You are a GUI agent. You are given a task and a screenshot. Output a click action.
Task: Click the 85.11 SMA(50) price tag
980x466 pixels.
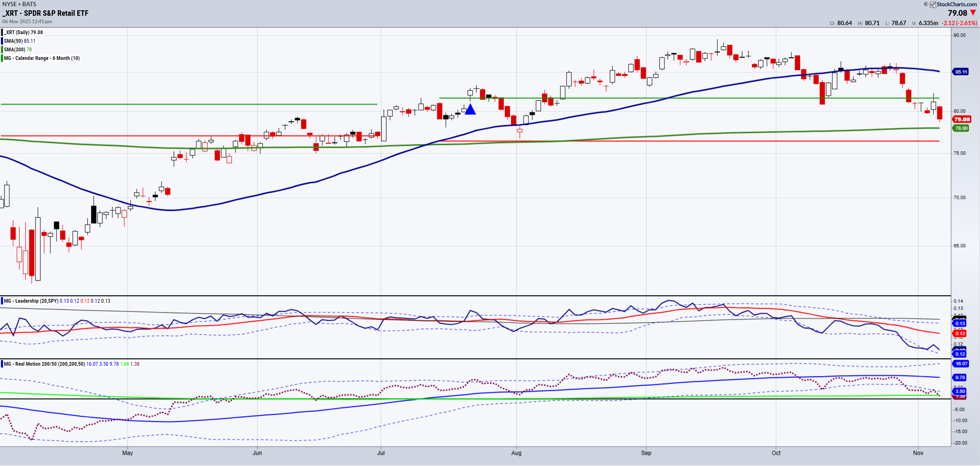pos(961,72)
